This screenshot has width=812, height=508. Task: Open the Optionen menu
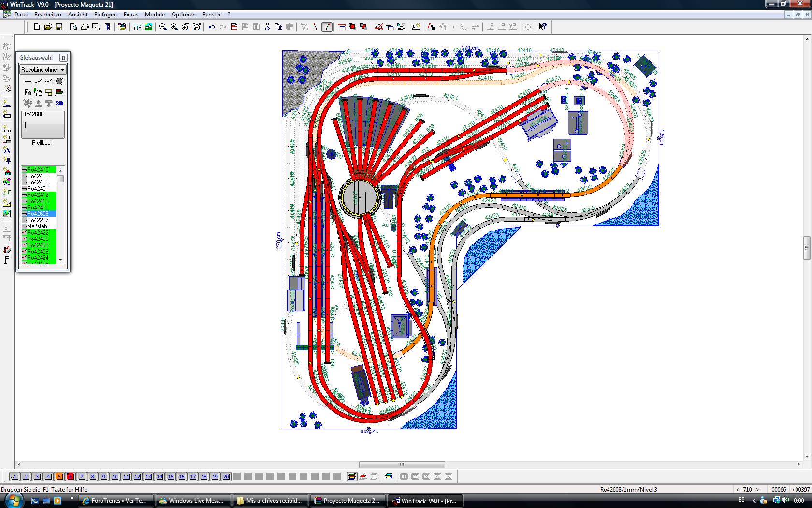(x=184, y=15)
